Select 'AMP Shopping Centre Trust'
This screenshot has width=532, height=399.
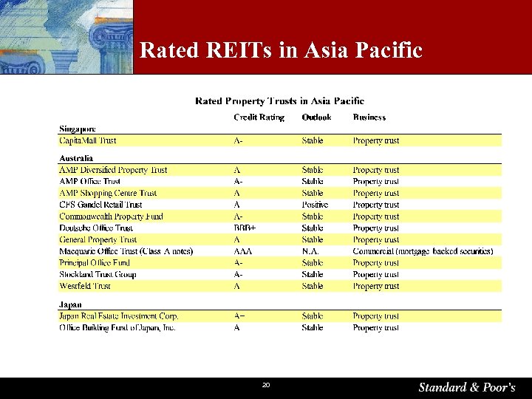click(108, 193)
